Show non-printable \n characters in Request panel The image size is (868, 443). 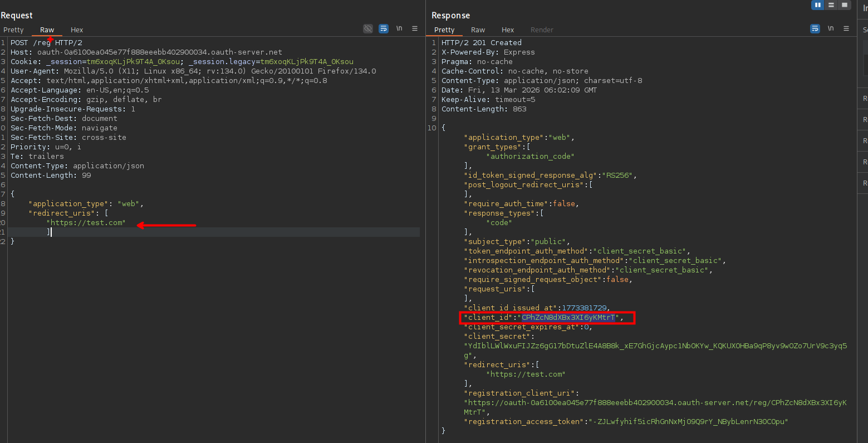[399, 28]
